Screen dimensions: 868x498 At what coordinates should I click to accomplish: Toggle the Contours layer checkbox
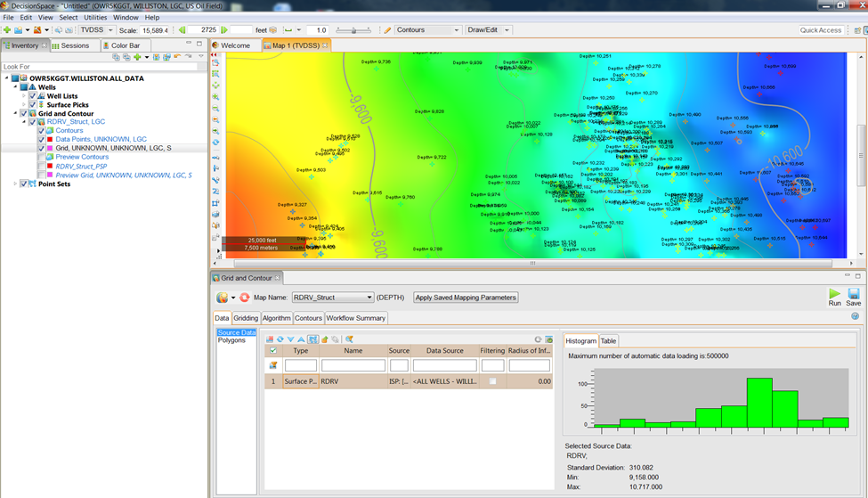pyautogui.click(x=42, y=131)
